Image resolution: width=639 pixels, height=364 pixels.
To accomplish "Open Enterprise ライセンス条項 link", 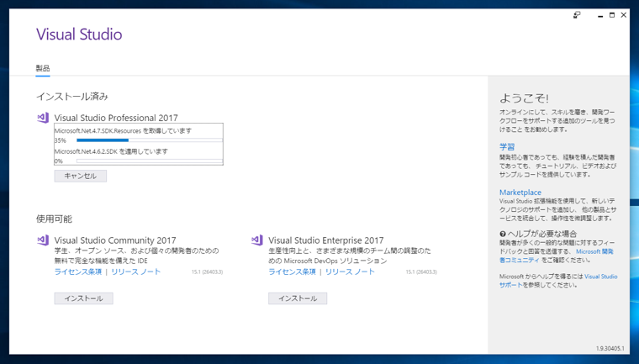I will click(x=292, y=272).
